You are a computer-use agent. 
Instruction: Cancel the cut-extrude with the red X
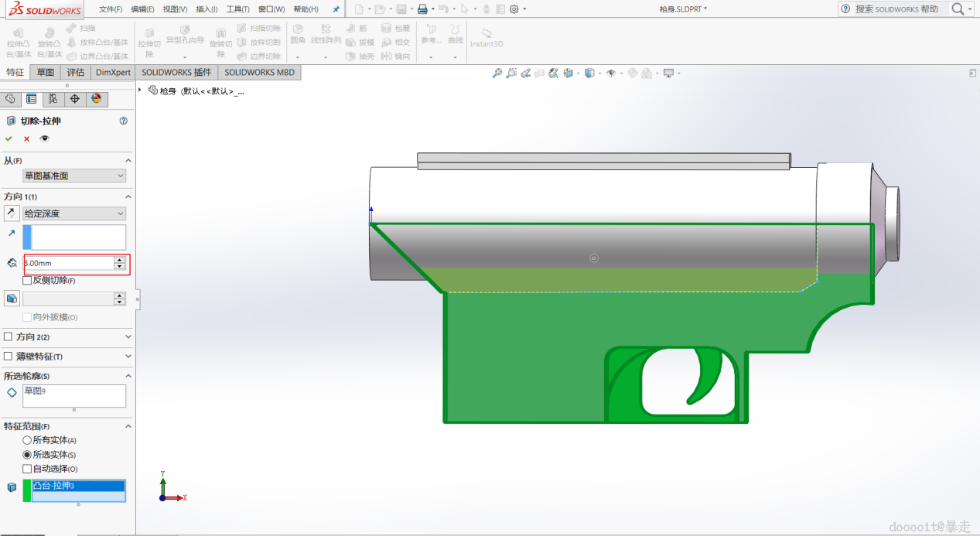26,138
